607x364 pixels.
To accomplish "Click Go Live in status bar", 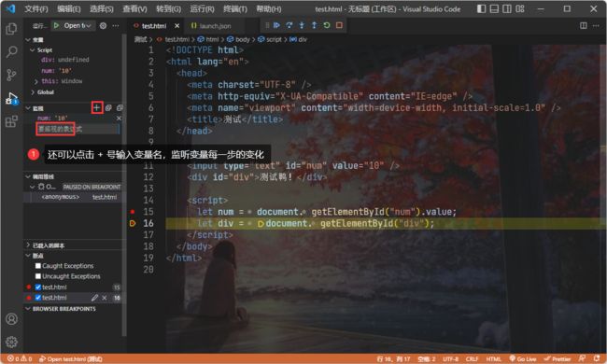I will 523,359.
